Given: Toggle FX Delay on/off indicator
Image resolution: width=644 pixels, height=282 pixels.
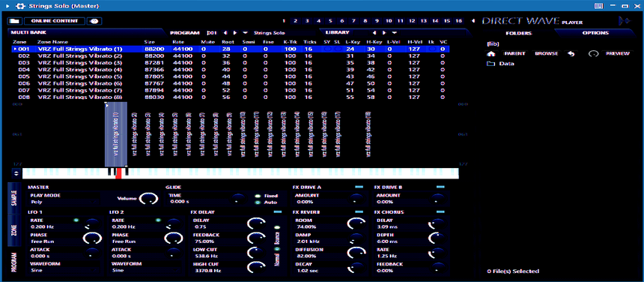Looking at the screenshot, I should [278, 211].
